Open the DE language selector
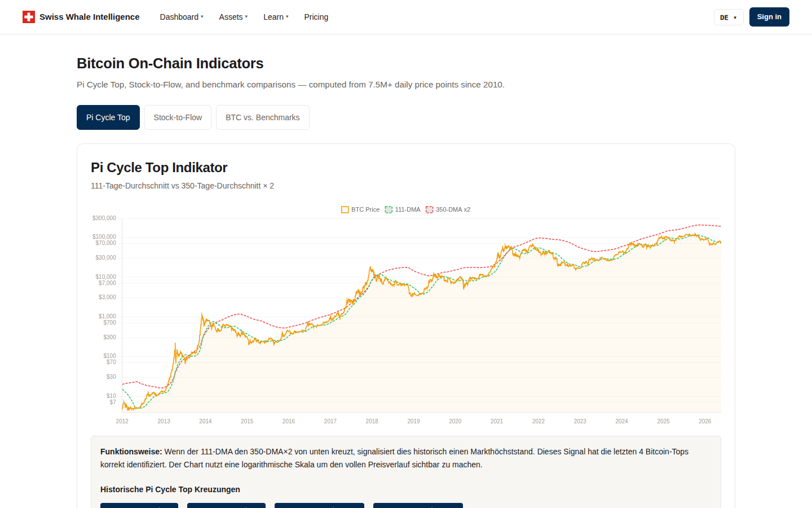 pos(729,17)
